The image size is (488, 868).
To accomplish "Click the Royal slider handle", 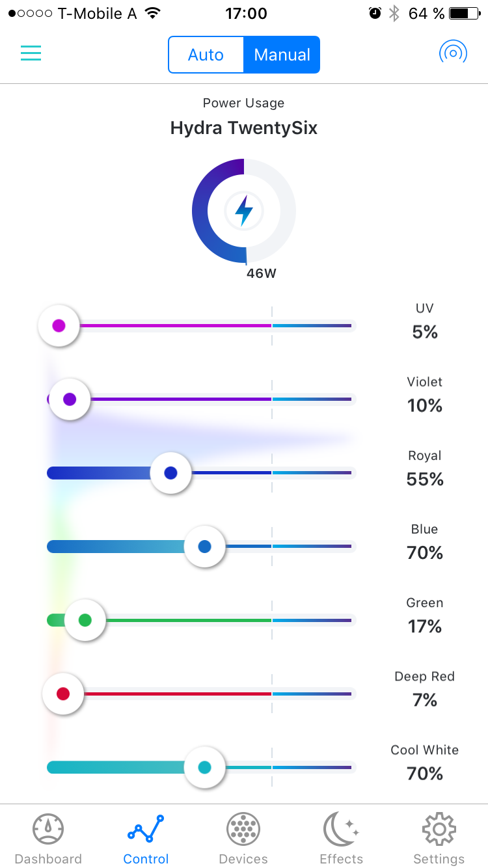I will tap(170, 473).
